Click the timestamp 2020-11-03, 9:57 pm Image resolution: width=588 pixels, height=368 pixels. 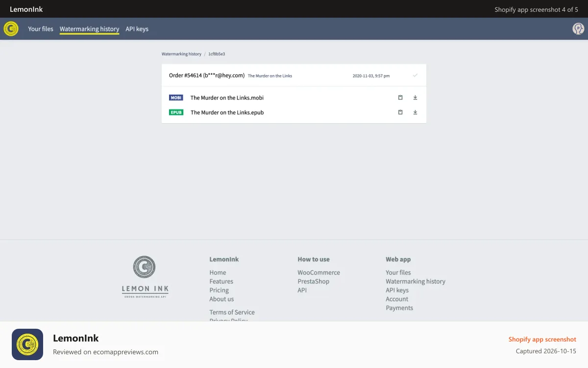point(371,76)
